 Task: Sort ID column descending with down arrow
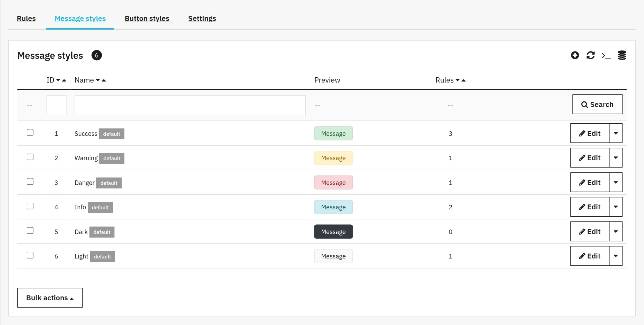[x=58, y=80]
